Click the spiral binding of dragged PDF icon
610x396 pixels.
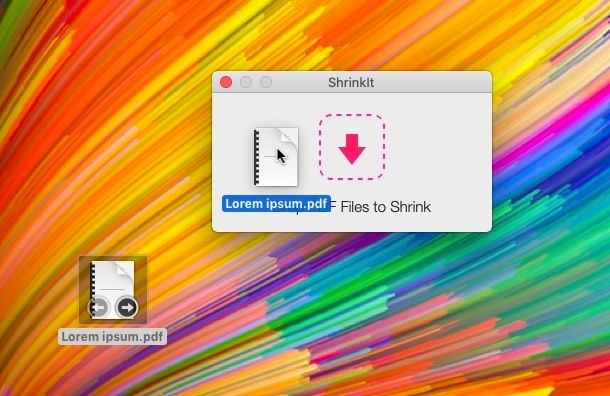pyautogui.click(x=256, y=157)
